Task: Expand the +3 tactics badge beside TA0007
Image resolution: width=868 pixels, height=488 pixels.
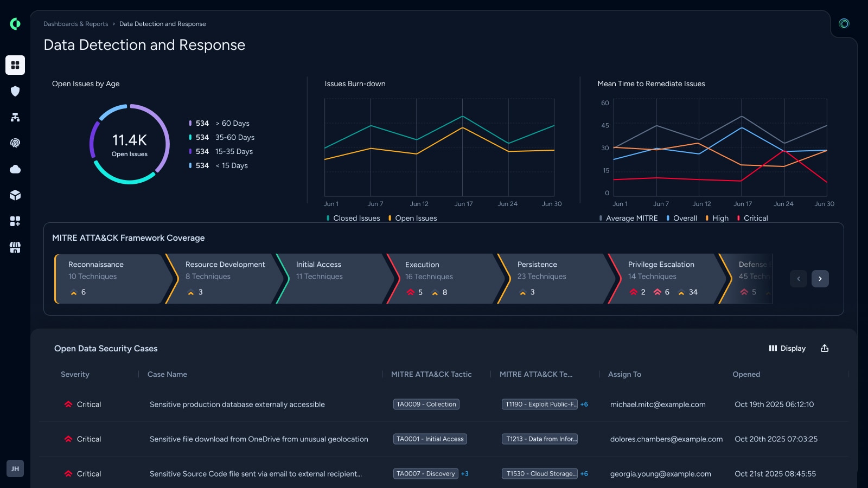Action: (x=465, y=474)
